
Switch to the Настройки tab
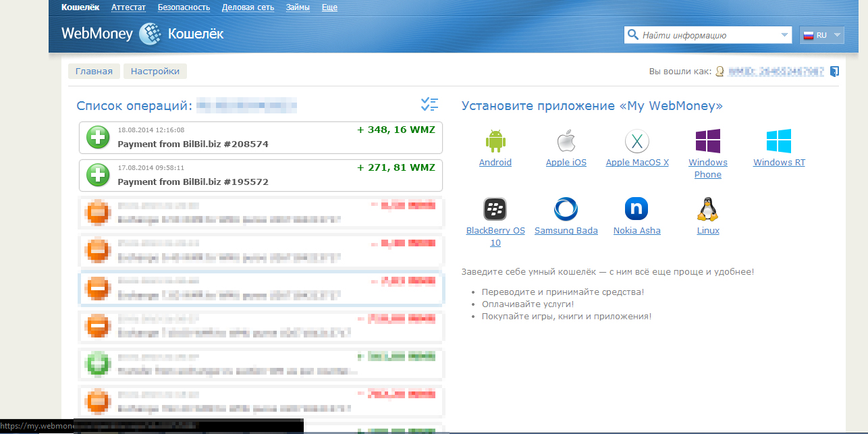[155, 72]
